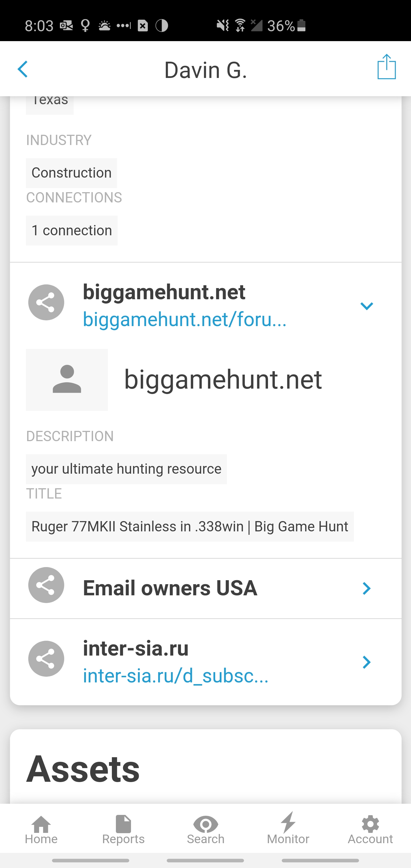Tap Email owners USA share icon
Screen dimensions: 411x868
(x=46, y=585)
